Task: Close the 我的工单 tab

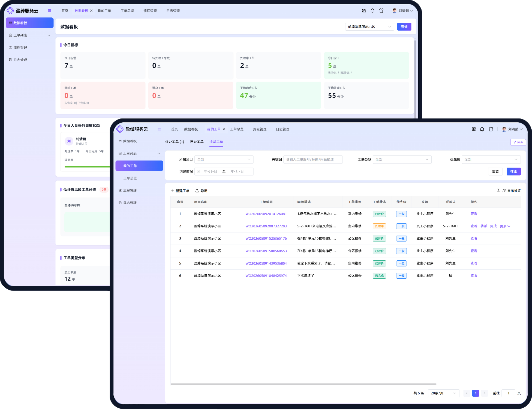Action: (224, 129)
